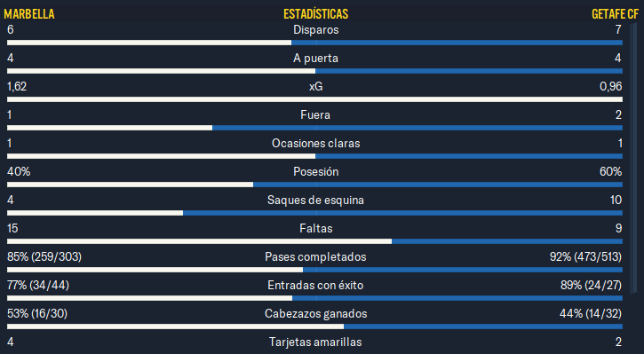Click the MARBELLA team name header
Screen dimensions: 644x354
[x=29, y=14]
